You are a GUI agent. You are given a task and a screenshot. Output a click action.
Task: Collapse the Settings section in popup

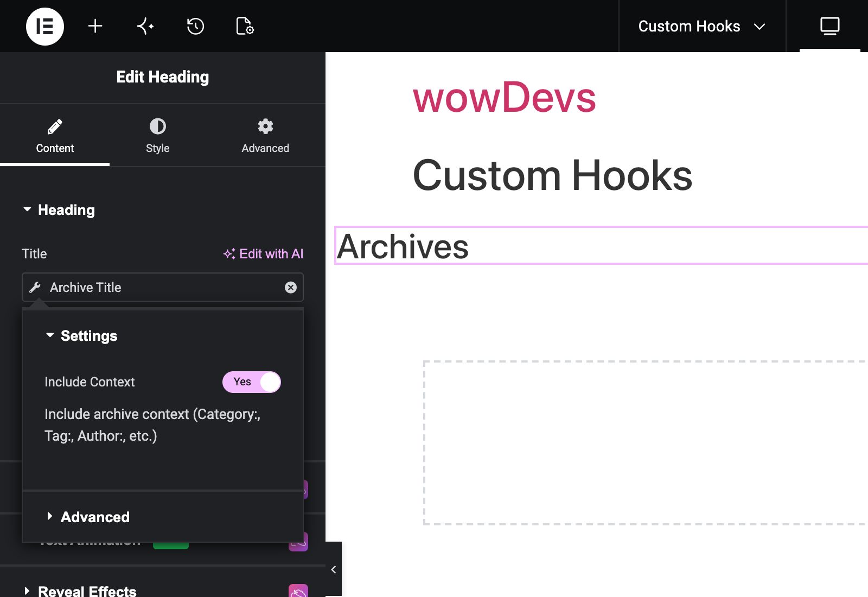(82, 336)
